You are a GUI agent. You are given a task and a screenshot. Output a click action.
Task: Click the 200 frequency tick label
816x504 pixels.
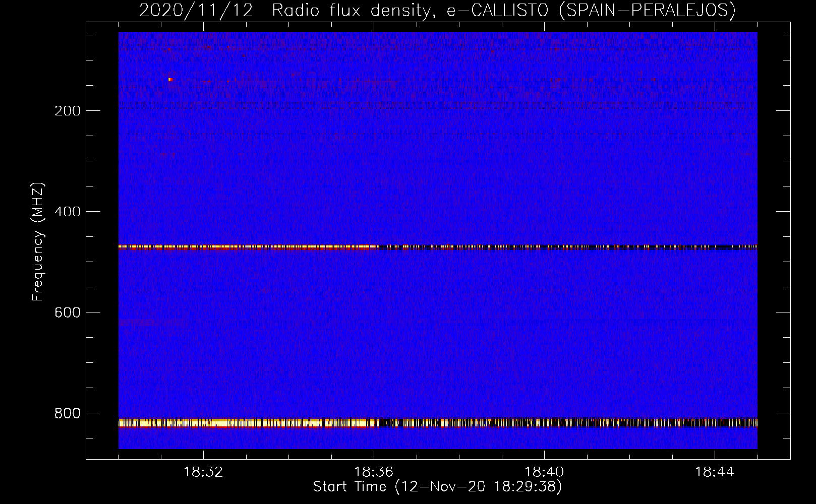click(68, 111)
